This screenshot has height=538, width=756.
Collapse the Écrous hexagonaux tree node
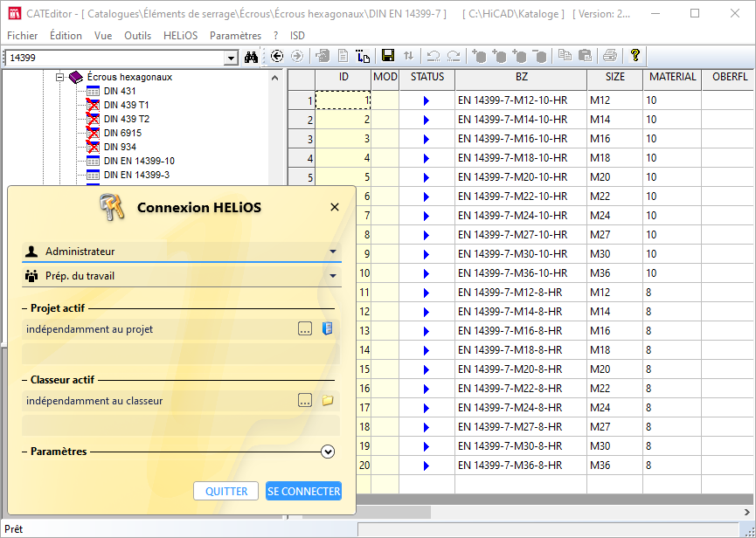59,77
